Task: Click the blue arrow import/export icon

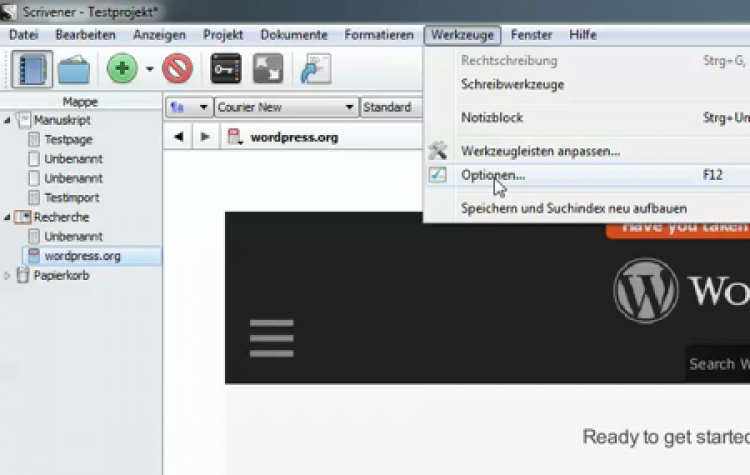Action: tap(316, 69)
